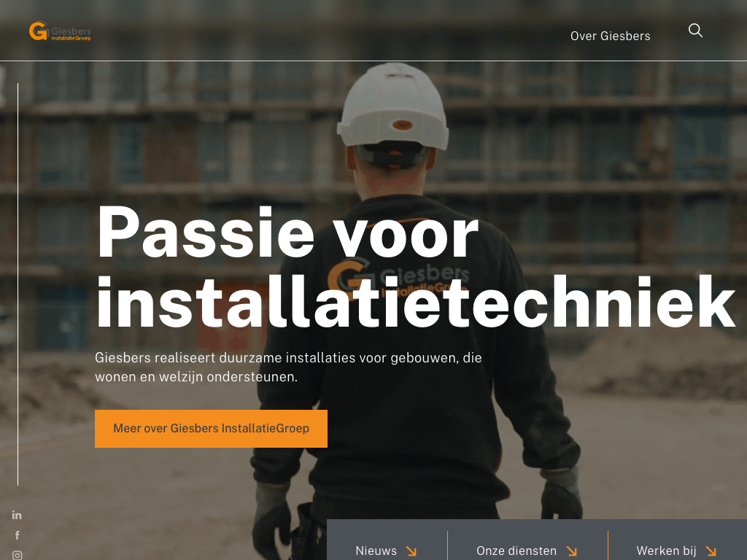
Task: Click the vertical white progress line
Action: [x=18, y=284]
